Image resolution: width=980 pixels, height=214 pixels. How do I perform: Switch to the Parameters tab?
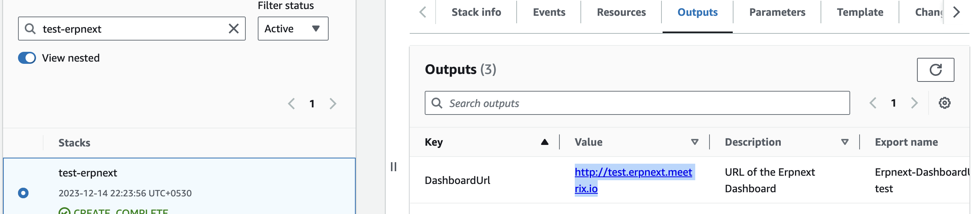click(x=777, y=12)
